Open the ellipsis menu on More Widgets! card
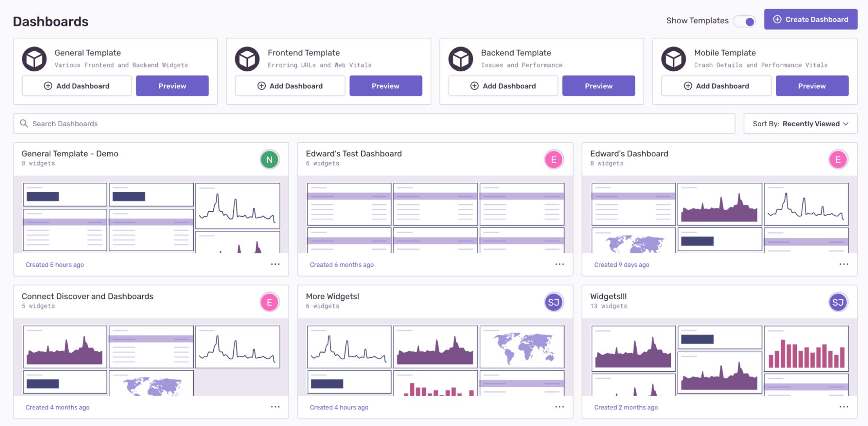868x426 pixels. pyautogui.click(x=560, y=406)
